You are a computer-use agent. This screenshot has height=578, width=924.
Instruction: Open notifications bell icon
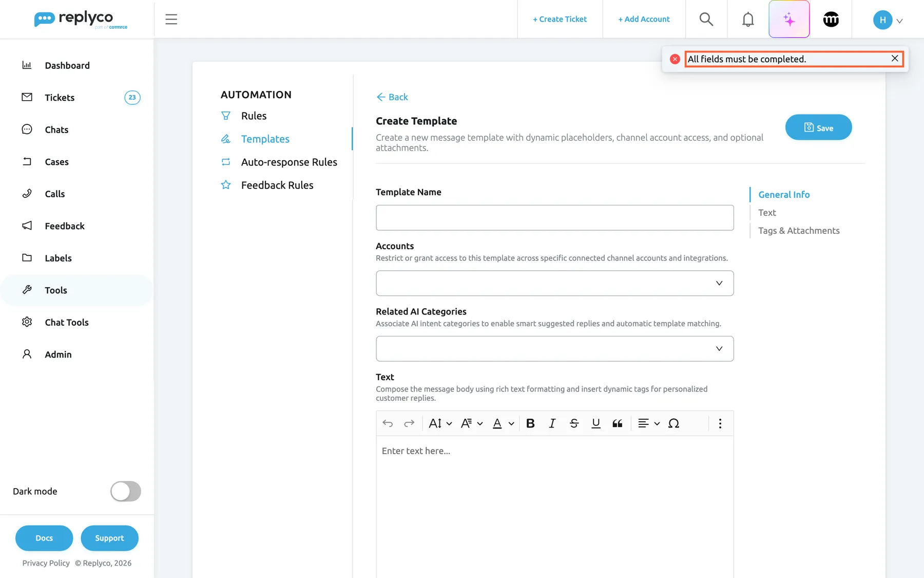748,20
